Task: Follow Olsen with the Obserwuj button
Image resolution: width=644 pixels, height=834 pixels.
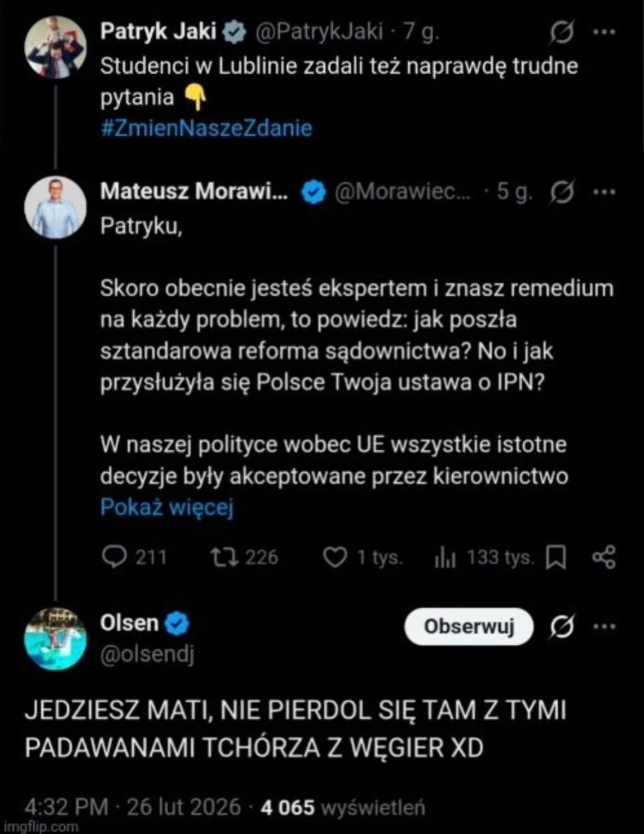Action: coord(469,626)
